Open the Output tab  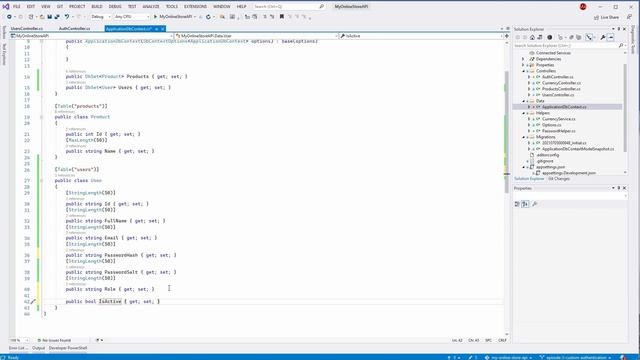click(38, 348)
